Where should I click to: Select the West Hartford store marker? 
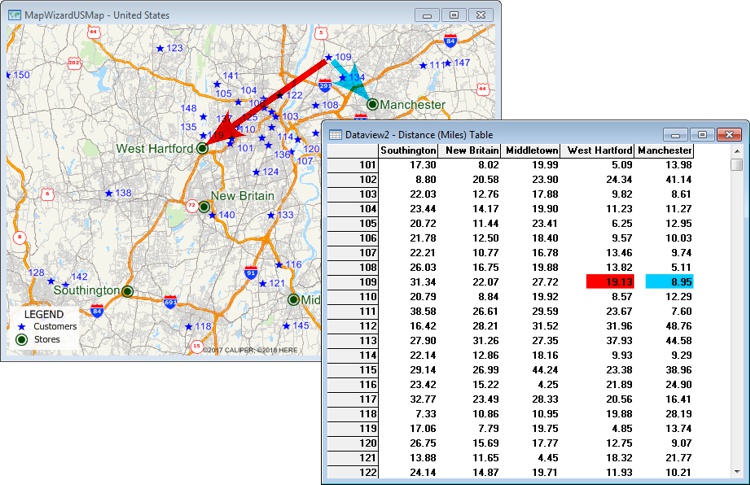click(x=202, y=147)
